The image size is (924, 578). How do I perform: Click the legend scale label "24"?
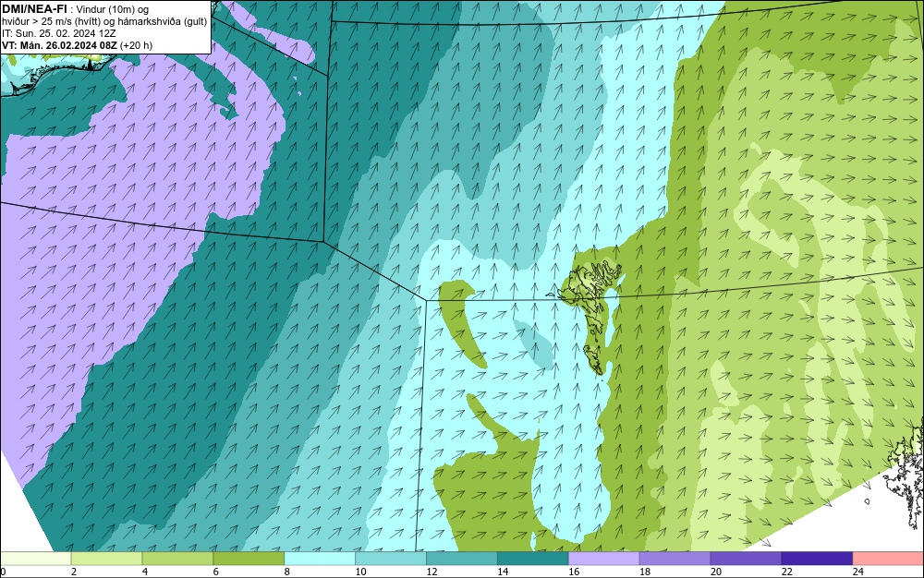click(x=858, y=572)
